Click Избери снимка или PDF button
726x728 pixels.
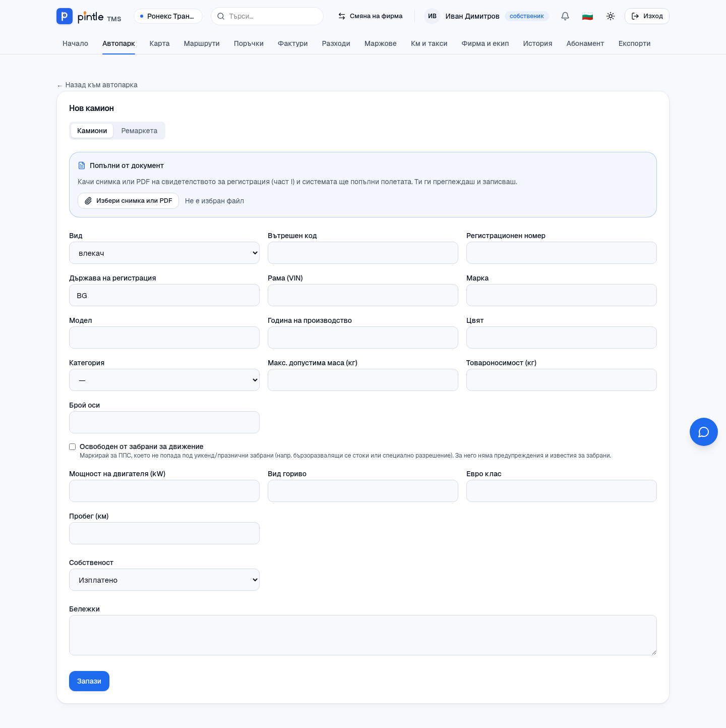128,201
